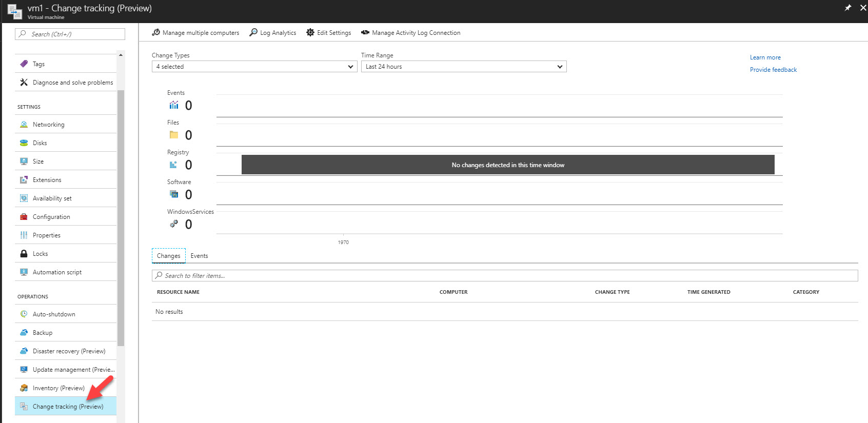Image resolution: width=868 pixels, height=423 pixels.
Task: Select Auto-shutdown menu entry
Action: click(x=66, y=314)
